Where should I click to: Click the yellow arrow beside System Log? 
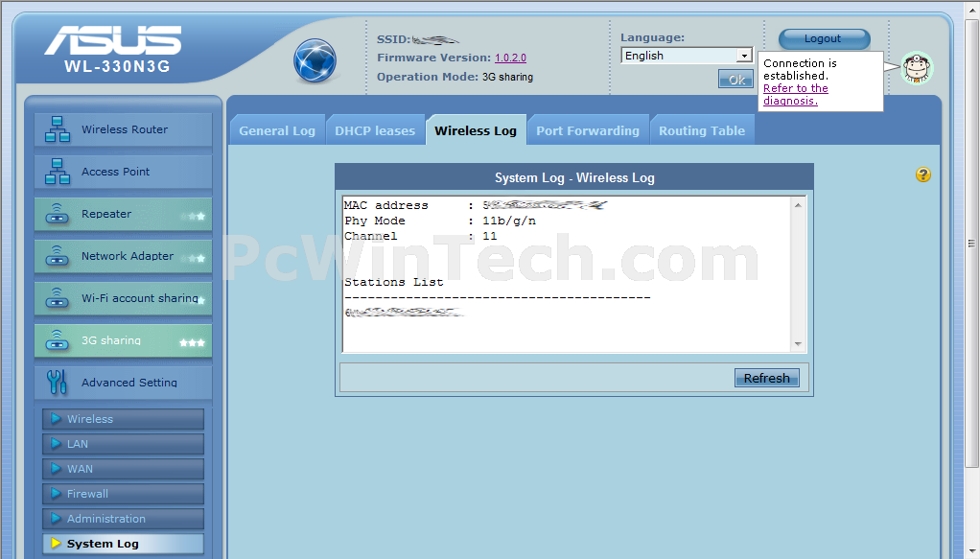click(56, 543)
